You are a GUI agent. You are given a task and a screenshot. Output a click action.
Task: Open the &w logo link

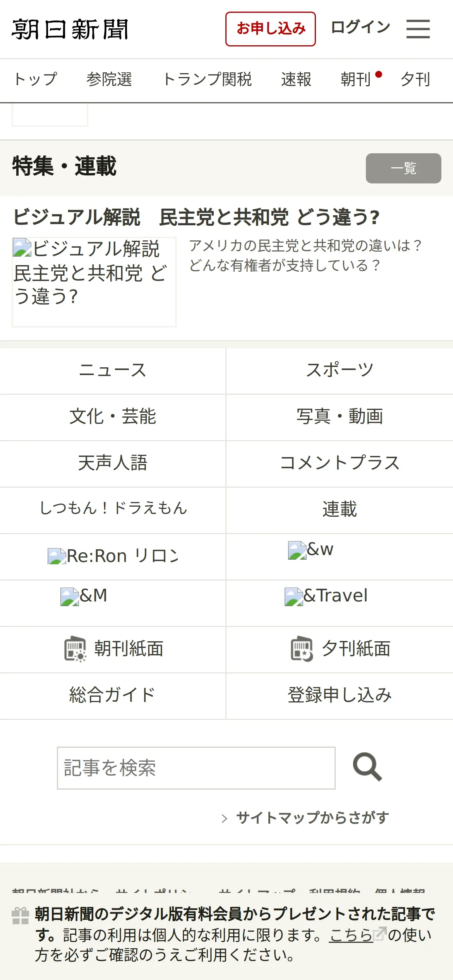tap(311, 550)
